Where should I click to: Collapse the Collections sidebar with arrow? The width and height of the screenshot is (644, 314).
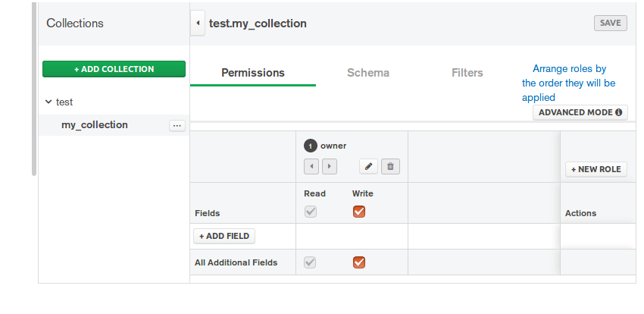198,23
